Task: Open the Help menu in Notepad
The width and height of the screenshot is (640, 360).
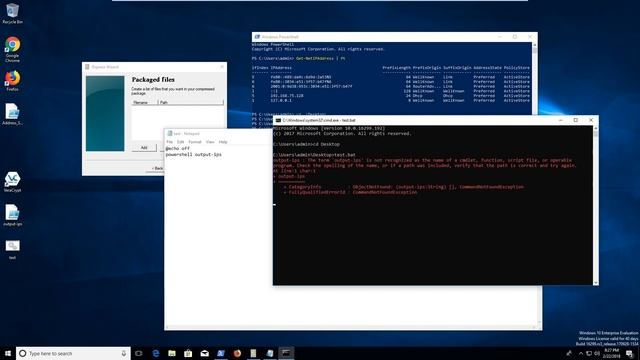Action: [223, 142]
